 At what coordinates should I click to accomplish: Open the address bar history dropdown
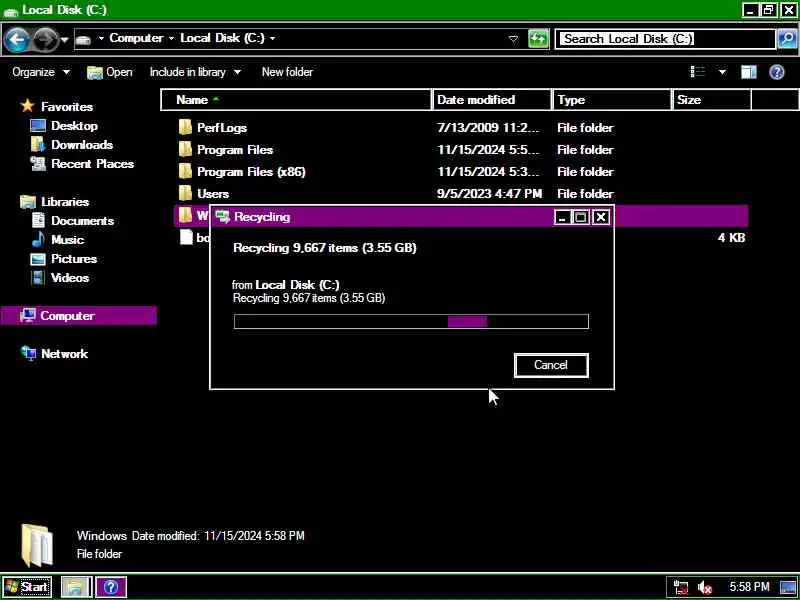tap(513, 39)
